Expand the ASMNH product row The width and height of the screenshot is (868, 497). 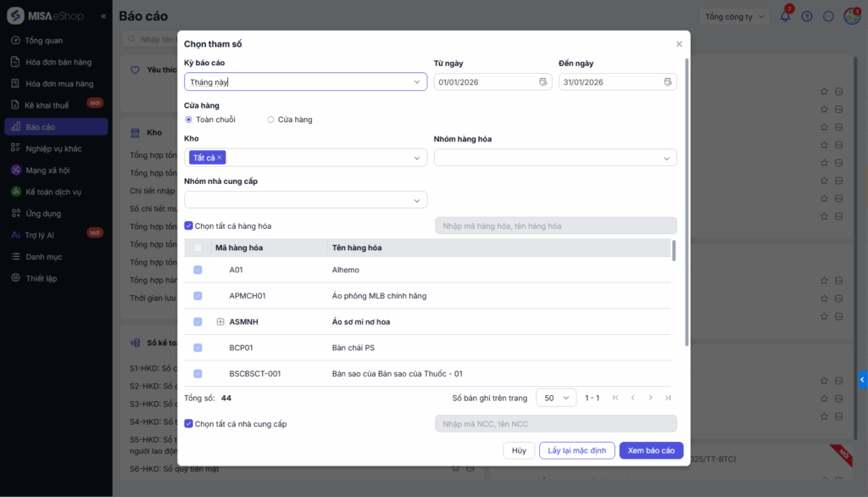coord(220,322)
